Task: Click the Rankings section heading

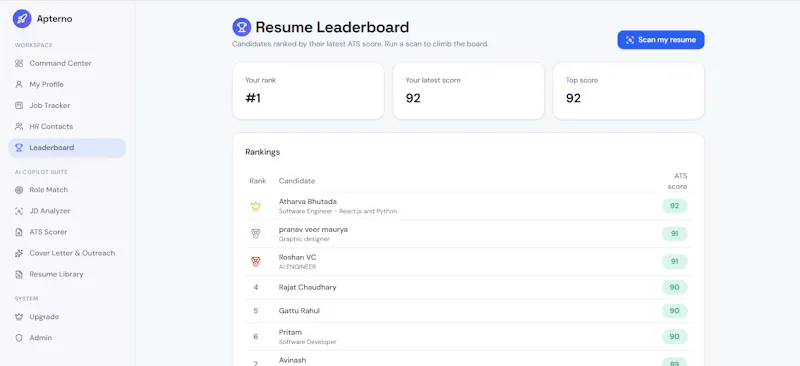Action: pos(263,152)
